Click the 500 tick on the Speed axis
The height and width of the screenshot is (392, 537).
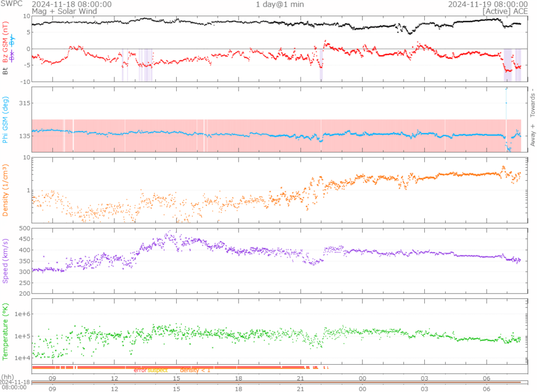tap(25, 228)
